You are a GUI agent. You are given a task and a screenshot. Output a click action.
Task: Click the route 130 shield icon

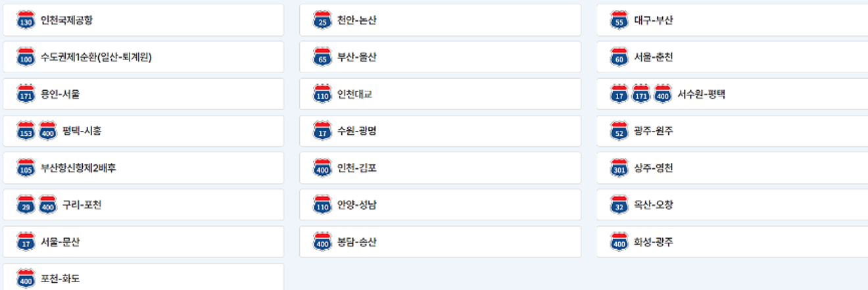(26, 20)
